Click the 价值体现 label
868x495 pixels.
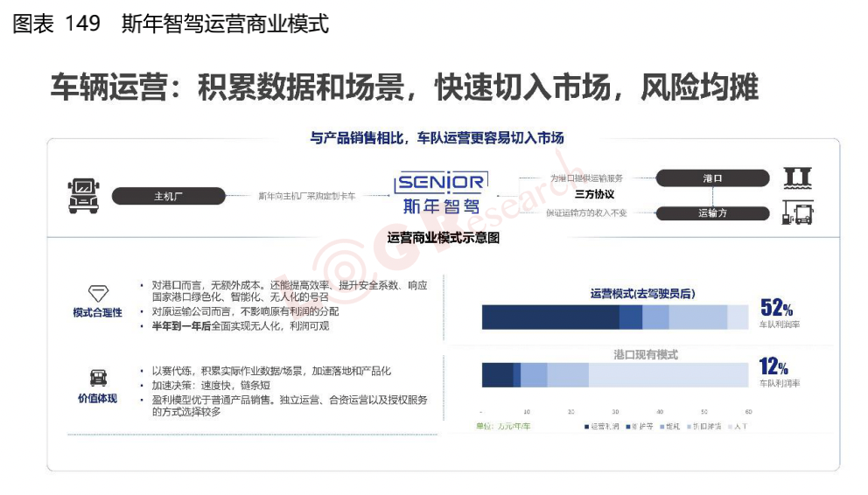click(x=97, y=398)
